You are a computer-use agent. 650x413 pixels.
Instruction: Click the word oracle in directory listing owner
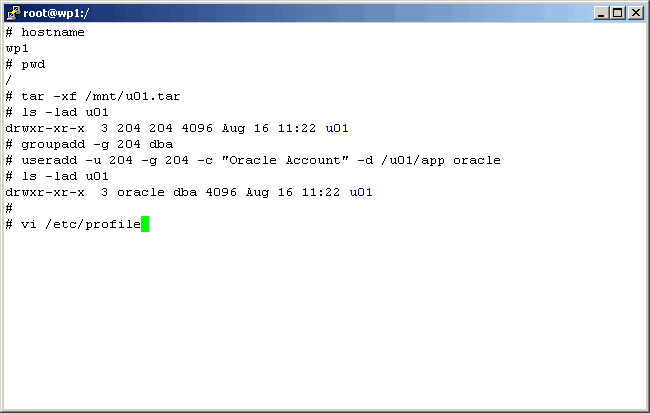[136, 192]
